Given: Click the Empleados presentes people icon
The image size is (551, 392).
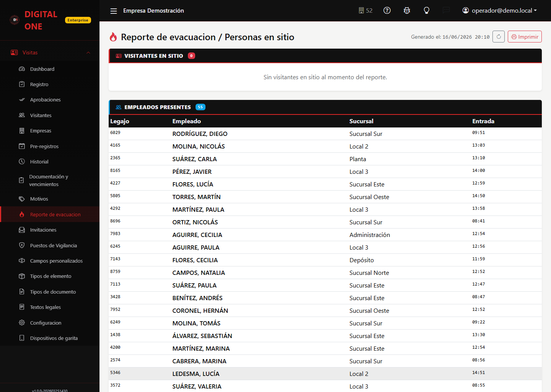Looking at the screenshot, I should click(x=119, y=107).
